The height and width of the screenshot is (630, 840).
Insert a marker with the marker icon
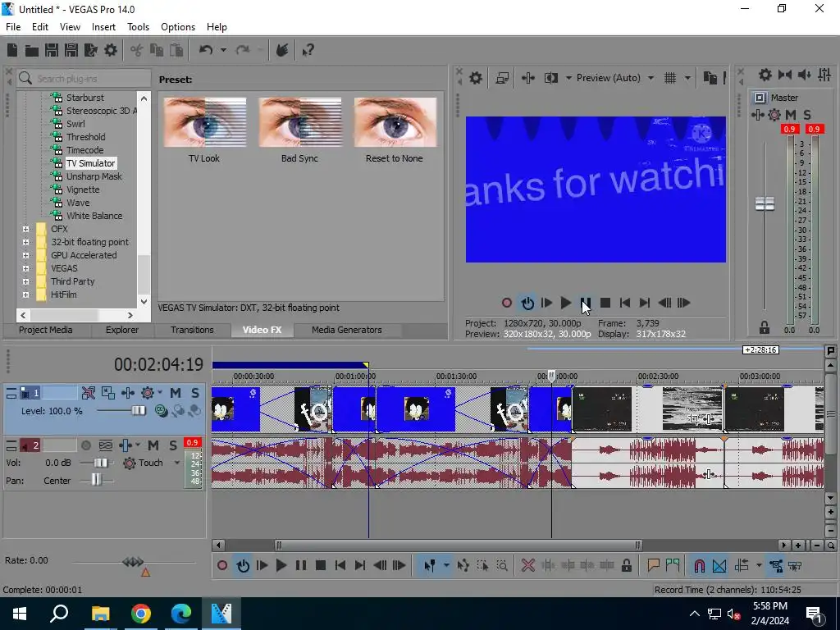click(653, 565)
